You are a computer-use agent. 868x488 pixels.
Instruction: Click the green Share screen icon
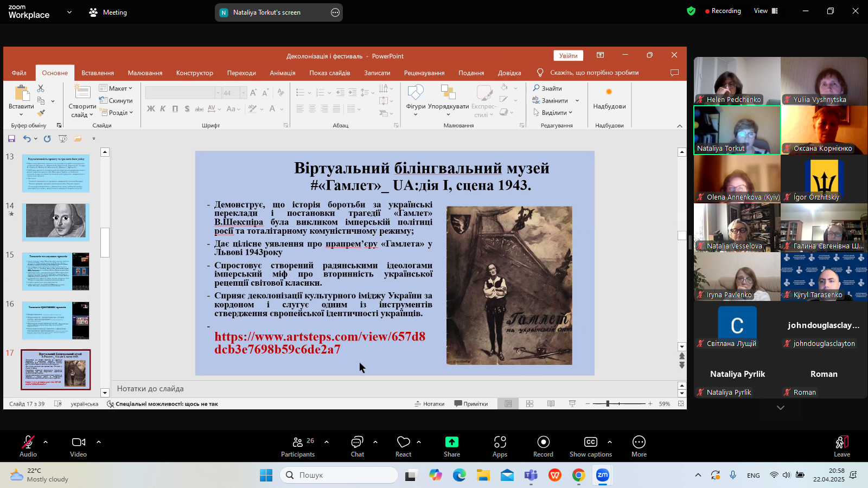451,446
